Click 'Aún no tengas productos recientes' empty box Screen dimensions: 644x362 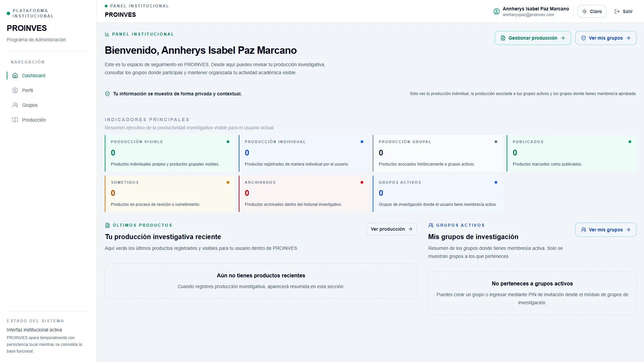(261, 281)
